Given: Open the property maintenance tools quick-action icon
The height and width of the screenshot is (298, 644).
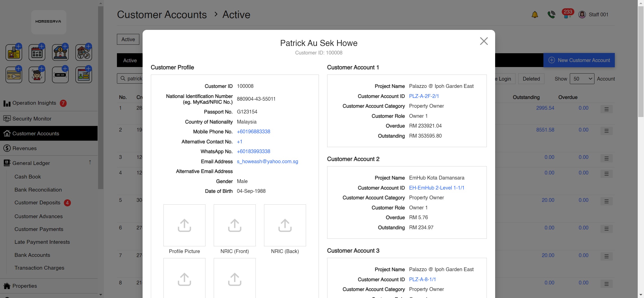Looking at the screenshot, I should [x=84, y=52].
